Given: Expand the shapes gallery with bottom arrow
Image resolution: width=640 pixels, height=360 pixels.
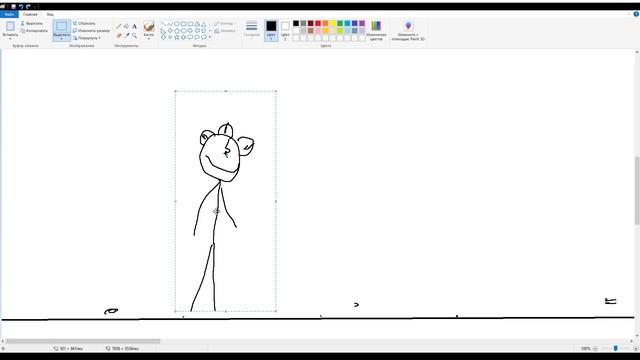Looking at the screenshot, I should (x=210, y=37).
